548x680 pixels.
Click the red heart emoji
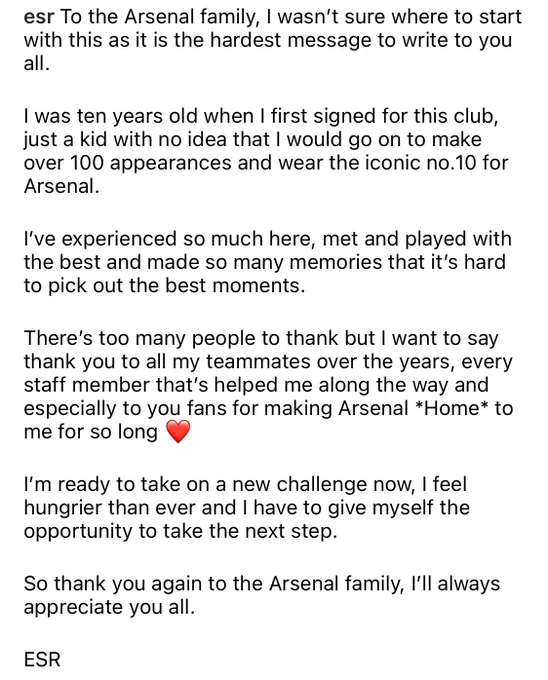178,432
